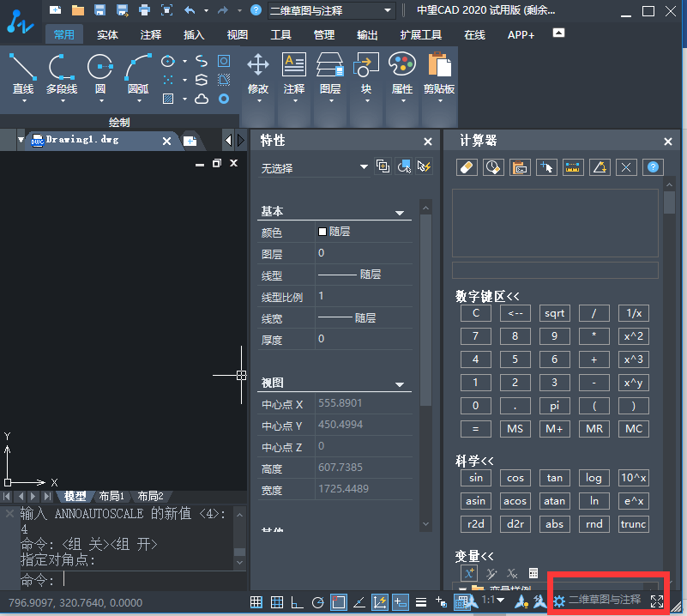Click the calculator help question-mark icon
This screenshot has height=616, width=687.
[653, 167]
